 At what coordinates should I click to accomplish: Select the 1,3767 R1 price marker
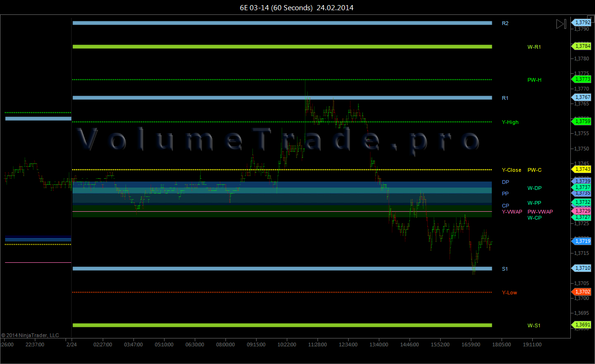pyautogui.click(x=581, y=97)
